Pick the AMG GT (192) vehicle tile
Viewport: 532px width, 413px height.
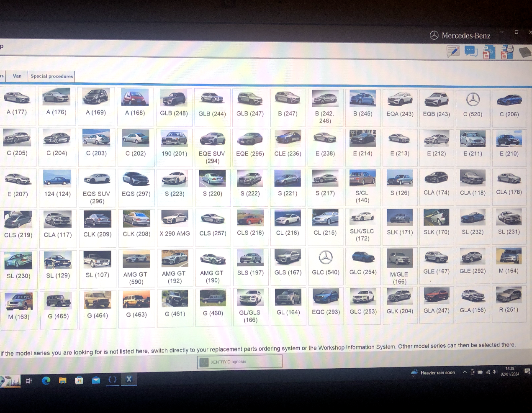click(174, 266)
